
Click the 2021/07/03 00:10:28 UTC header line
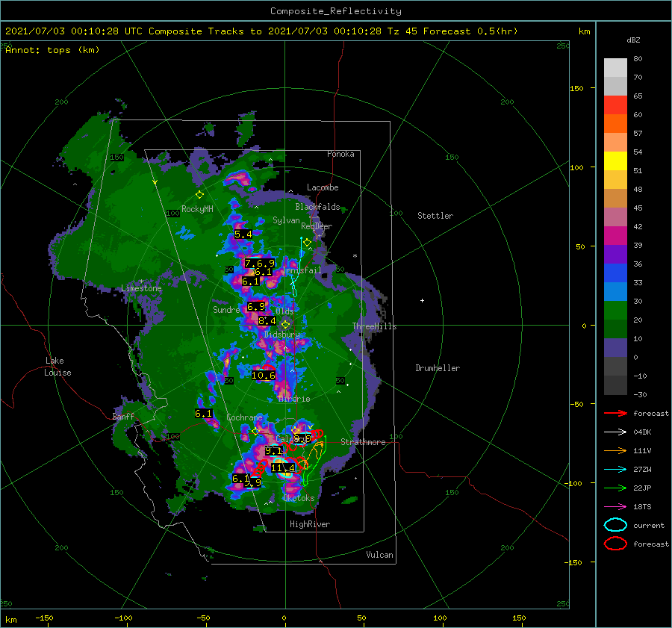coord(261,31)
